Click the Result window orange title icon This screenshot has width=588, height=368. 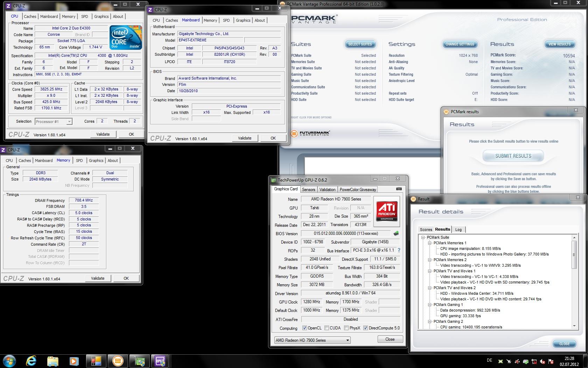(x=413, y=199)
